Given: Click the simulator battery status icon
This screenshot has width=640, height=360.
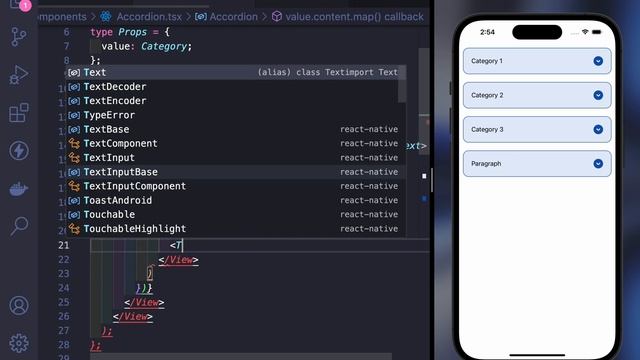Looking at the screenshot, I should pos(597,32).
